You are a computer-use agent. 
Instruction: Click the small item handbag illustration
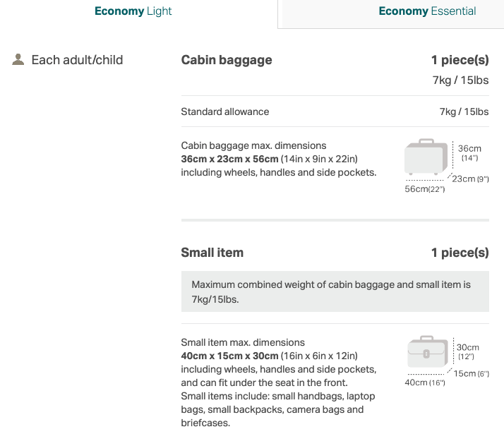428,351
